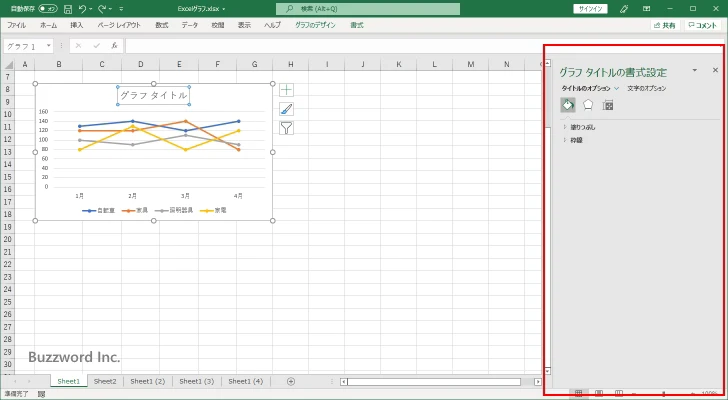
Task: Click the pen/ink icon near sign-in
Action: coord(624,9)
